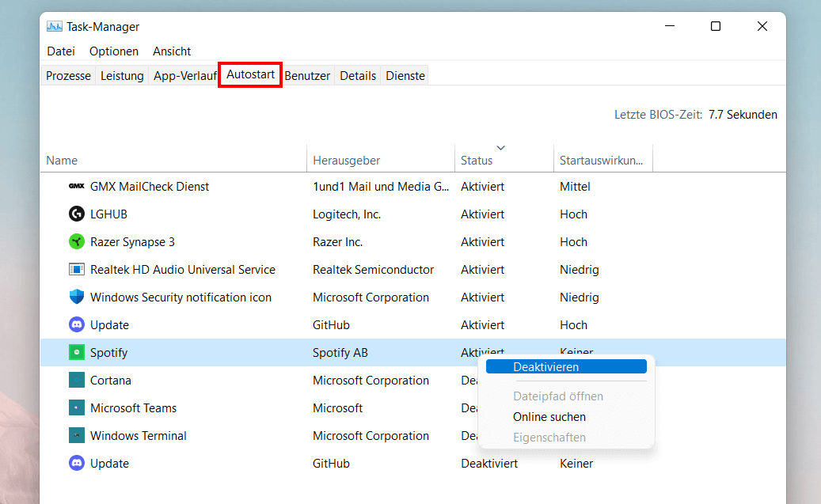Open the Datei menu
The width and height of the screenshot is (821, 504).
click(61, 51)
